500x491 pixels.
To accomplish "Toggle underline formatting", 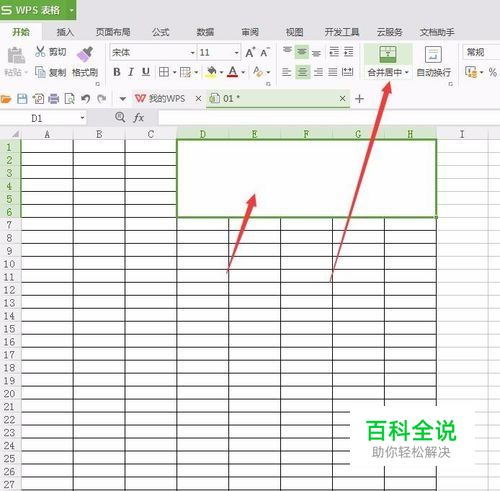I will tap(146, 72).
